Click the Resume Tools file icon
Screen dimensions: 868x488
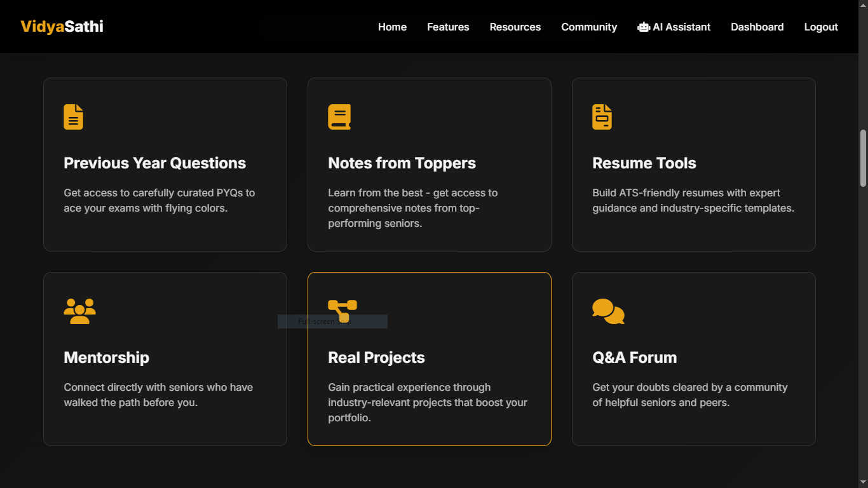(x=602, y=117)
